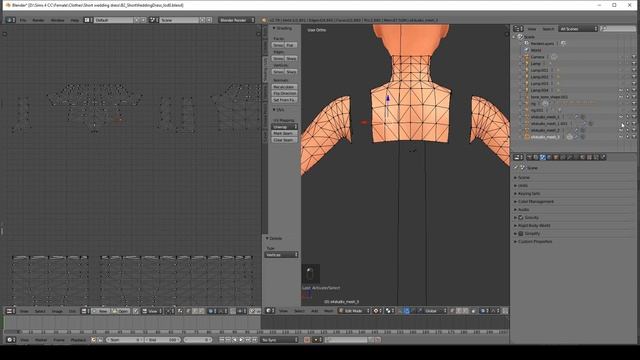Image resolution: width=640 pixels, height=360 pixels.
Task: Click the record auto-keyframe button
Action: click(x=307, y=340)
